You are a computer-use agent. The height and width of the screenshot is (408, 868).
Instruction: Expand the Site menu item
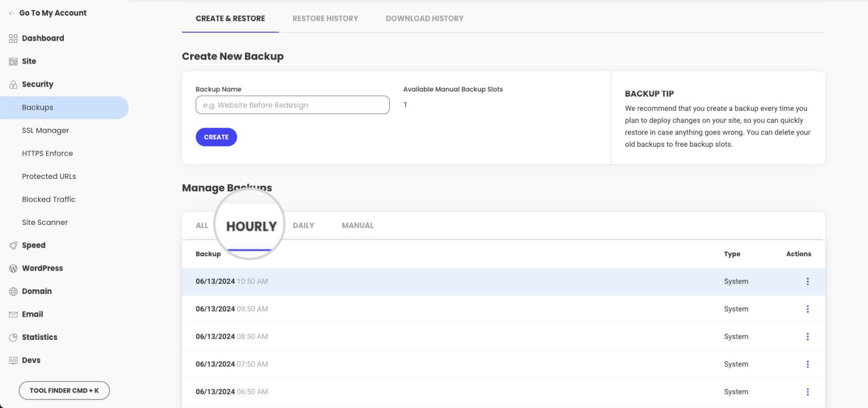29,61
